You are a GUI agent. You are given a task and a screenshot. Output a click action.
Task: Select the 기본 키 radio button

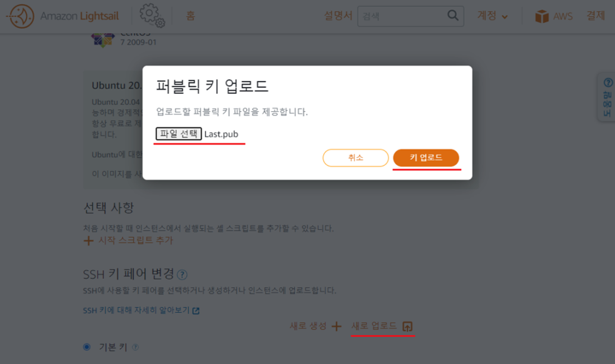click(87, 347)
